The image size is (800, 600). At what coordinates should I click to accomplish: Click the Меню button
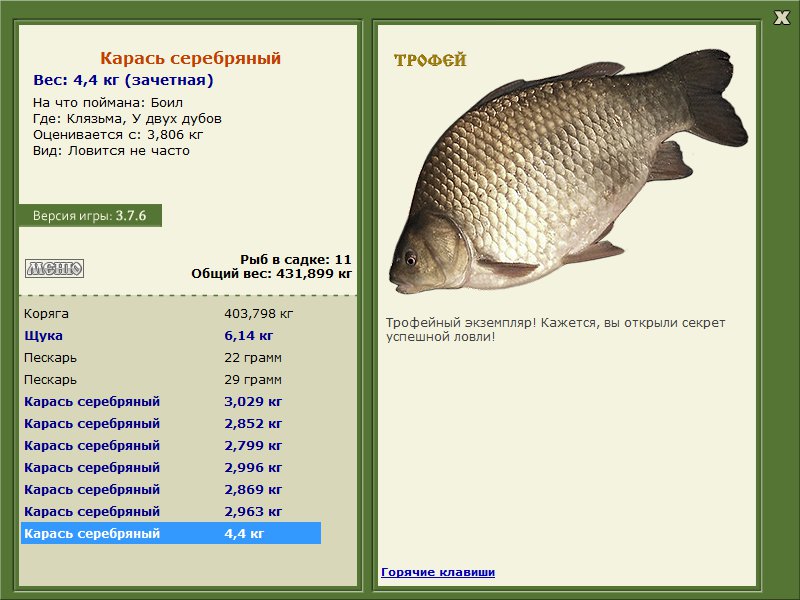(x=55, y=268)
